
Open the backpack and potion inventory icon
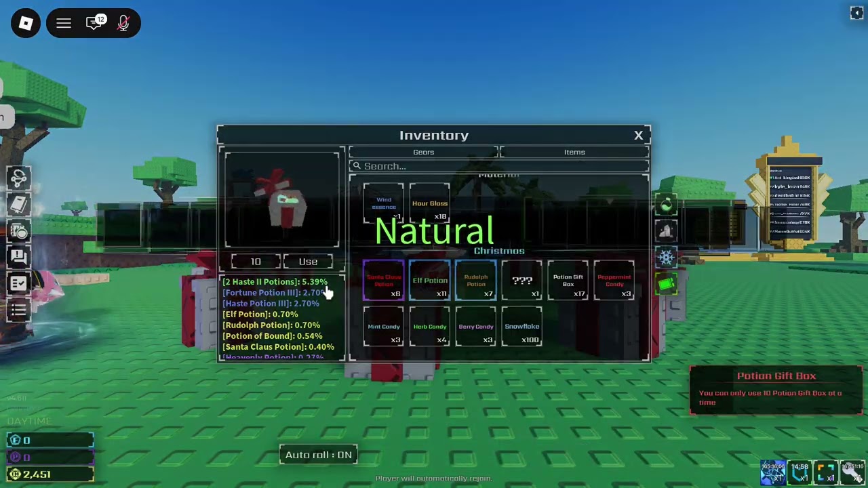coord(18,230)
